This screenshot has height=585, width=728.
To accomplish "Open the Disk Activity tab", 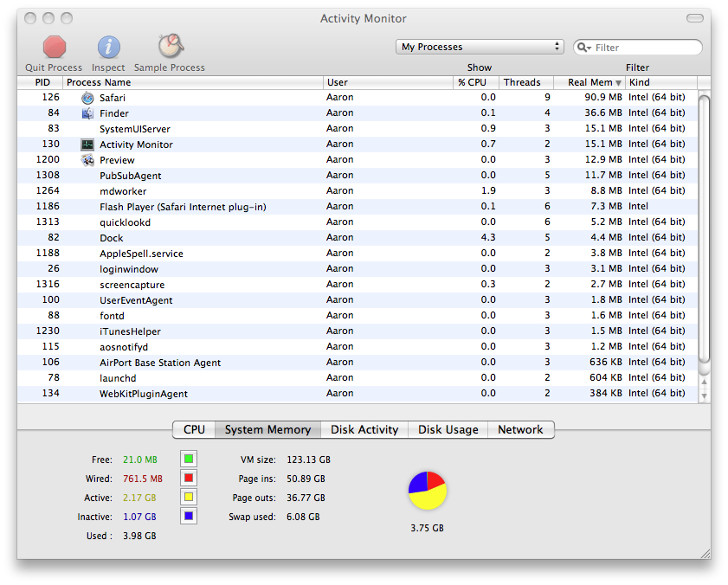I will [364, 429].
